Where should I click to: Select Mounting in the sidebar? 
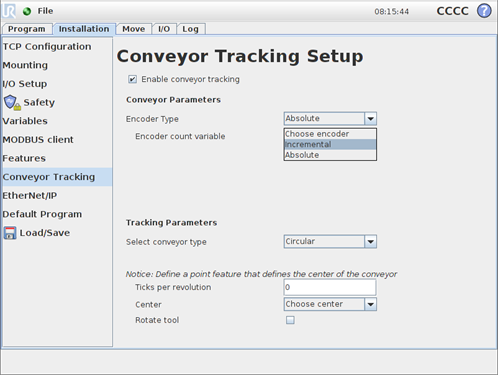coord(57,65)
